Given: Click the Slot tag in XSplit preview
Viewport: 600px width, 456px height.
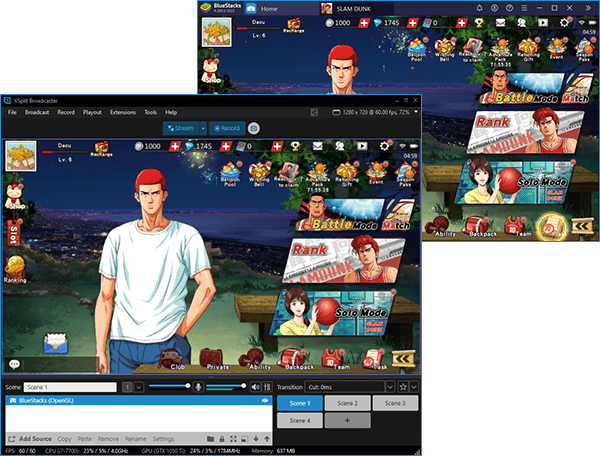Looking at the screenshot, I should pyautogui.click(x=13, y=235).
